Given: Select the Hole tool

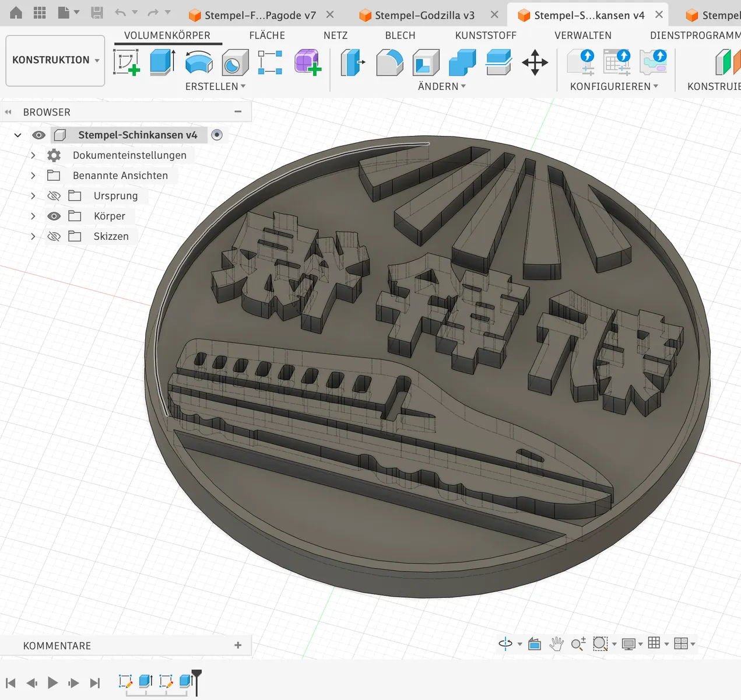Looking at the screenshot, I should point(235,62).
